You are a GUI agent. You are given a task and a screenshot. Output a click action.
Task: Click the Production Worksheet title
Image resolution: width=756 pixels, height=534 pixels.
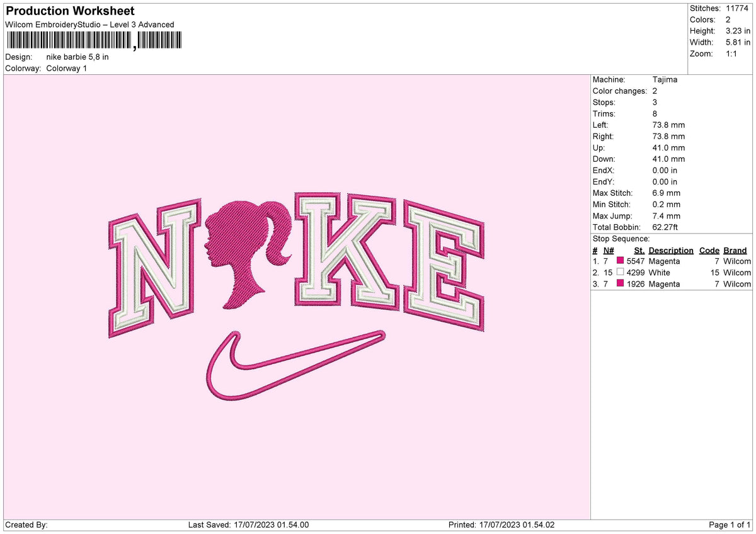pos(69,11)
